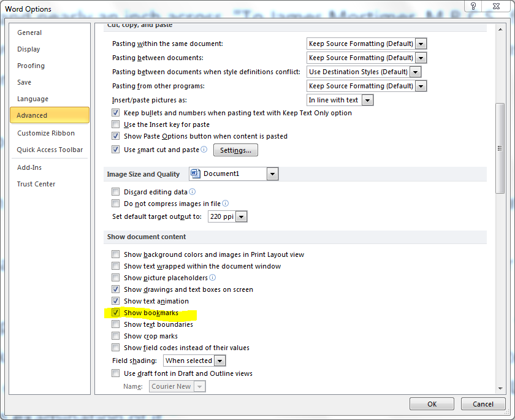Click info icon next to Do not compress images
This screenshot has height=420, width=515.
tap(226, 204)
